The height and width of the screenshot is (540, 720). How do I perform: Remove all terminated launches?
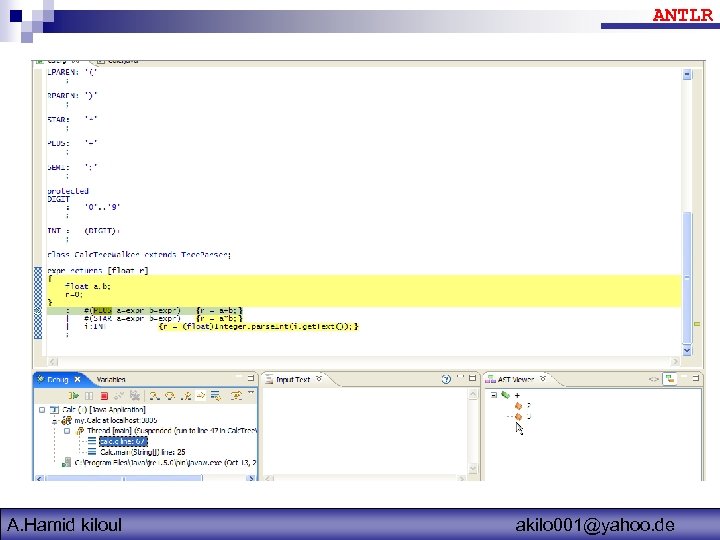[135, 396]
